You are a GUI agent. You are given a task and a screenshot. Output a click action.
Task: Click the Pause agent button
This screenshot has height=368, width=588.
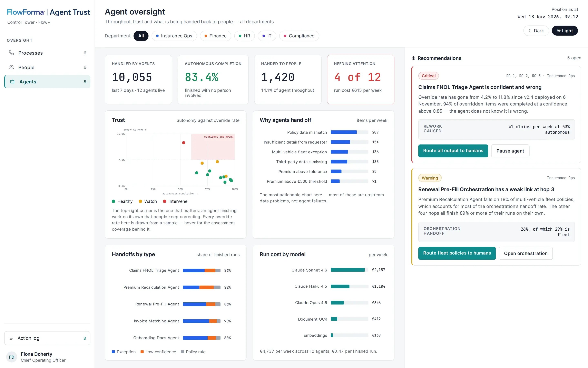pos(510,151)
